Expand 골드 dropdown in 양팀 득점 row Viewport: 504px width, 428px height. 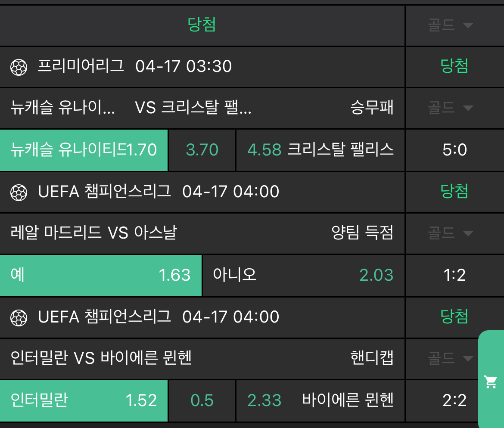(x=451, y=233)
